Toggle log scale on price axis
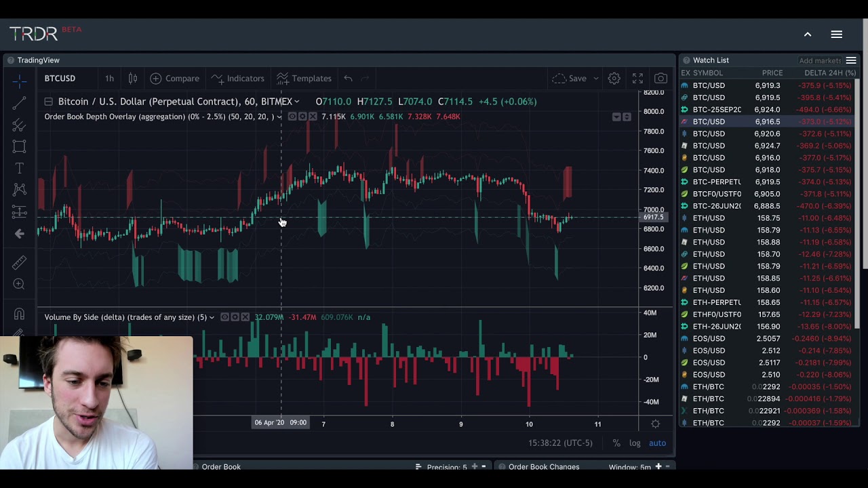Image resolution: width=868 pixels, height=488 pixels. [x=635, y=443]
